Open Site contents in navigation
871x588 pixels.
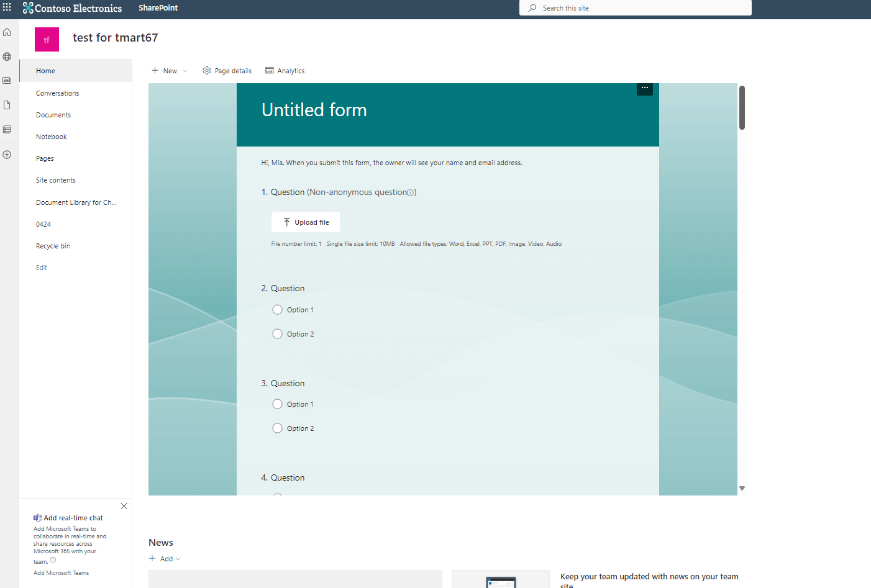click(x=56, y=180)
